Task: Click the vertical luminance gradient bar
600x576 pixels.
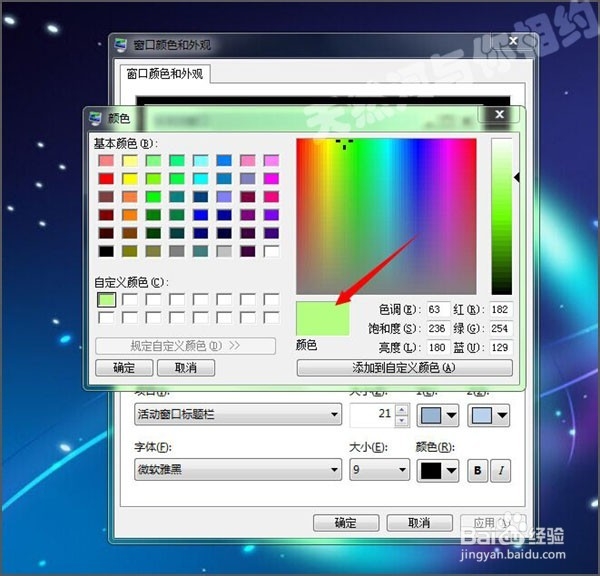Action: [502, 216]
